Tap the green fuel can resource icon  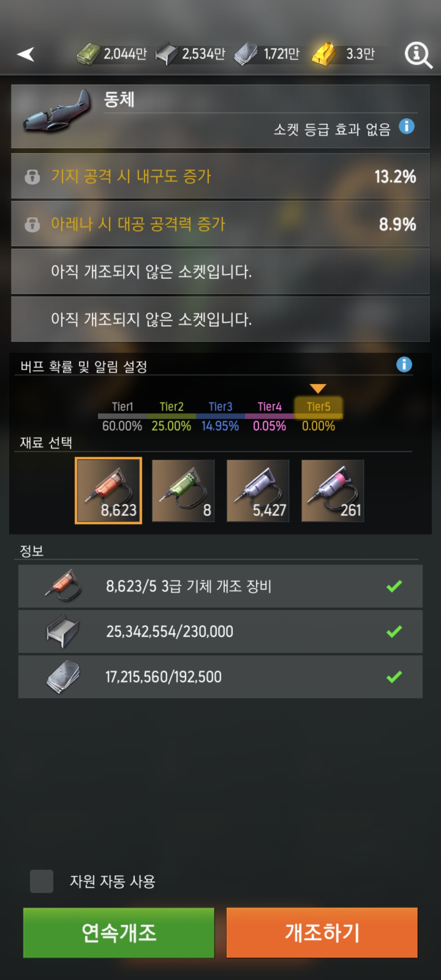pos(89,54)
